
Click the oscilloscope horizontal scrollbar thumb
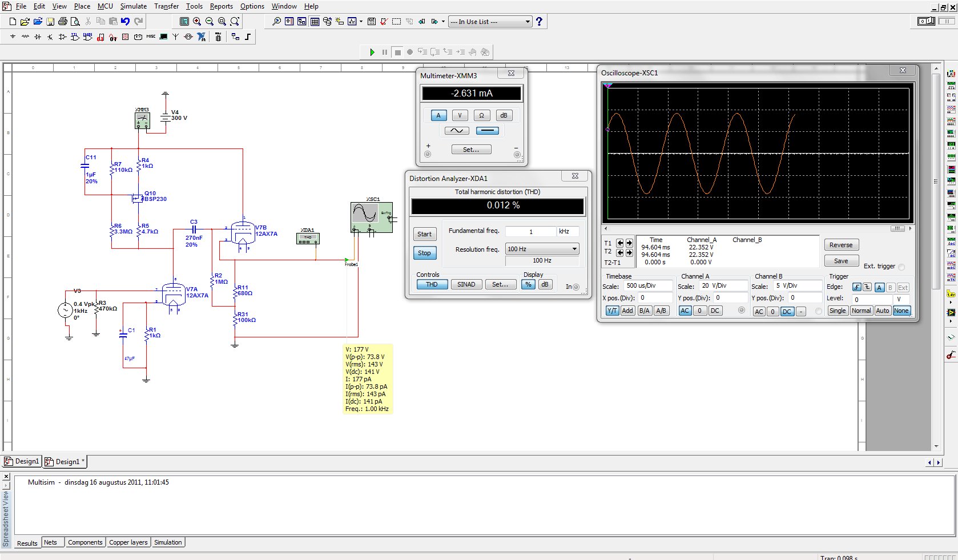pos(897,228)
